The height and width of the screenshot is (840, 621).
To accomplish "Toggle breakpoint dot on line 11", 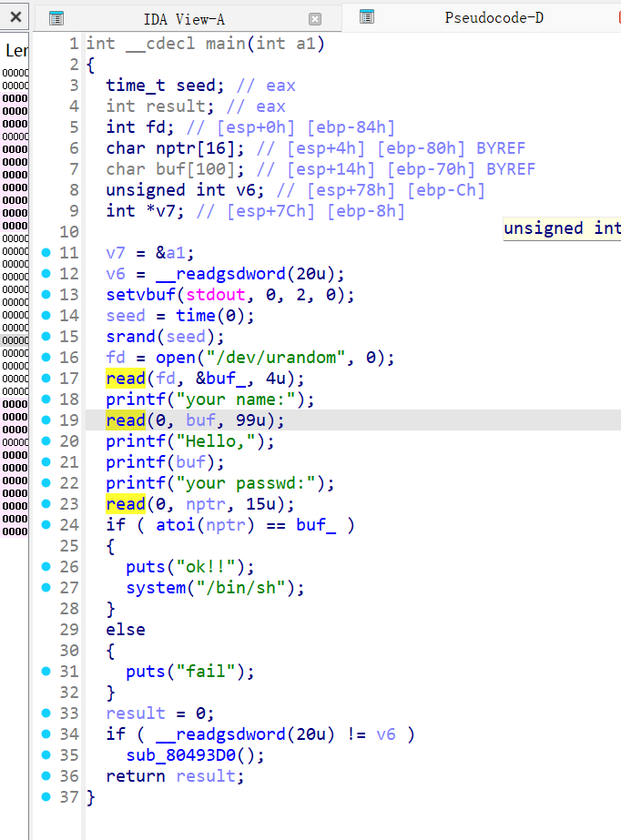I will point(46,252).
